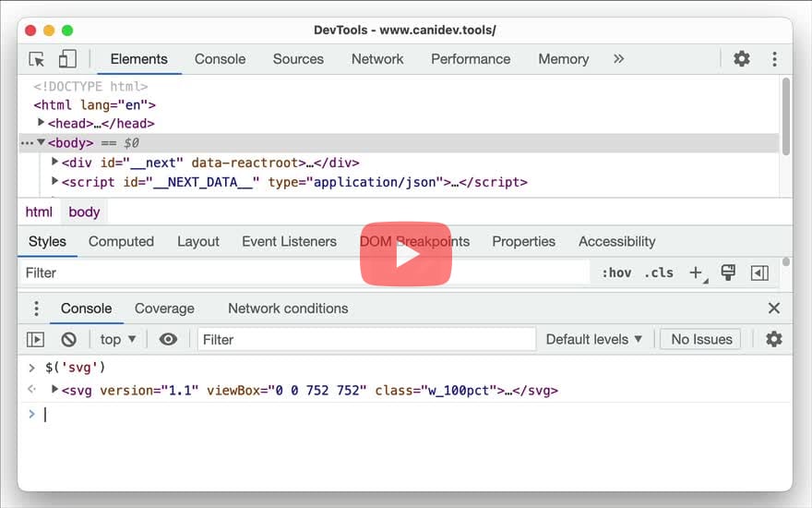Switch to the Coverage drawer tab
The height and width of the screenshot is (508, 812).
164,308
